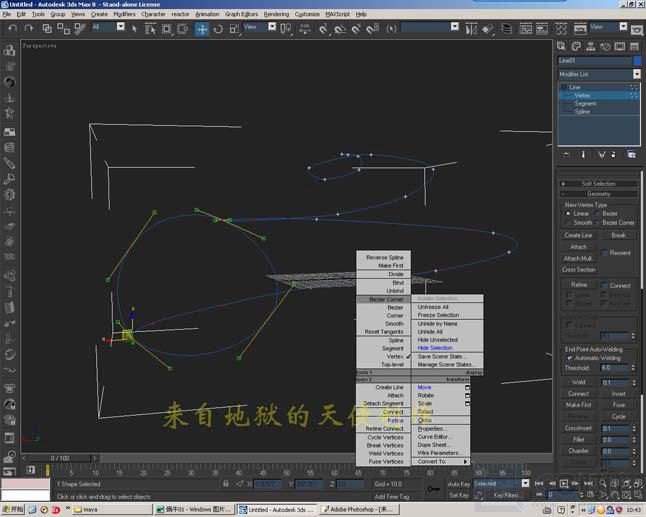The width and height of the screenshot is (646, 517).
Task: Click the Line01 object color swatch
Action: (x=637, y=61)
